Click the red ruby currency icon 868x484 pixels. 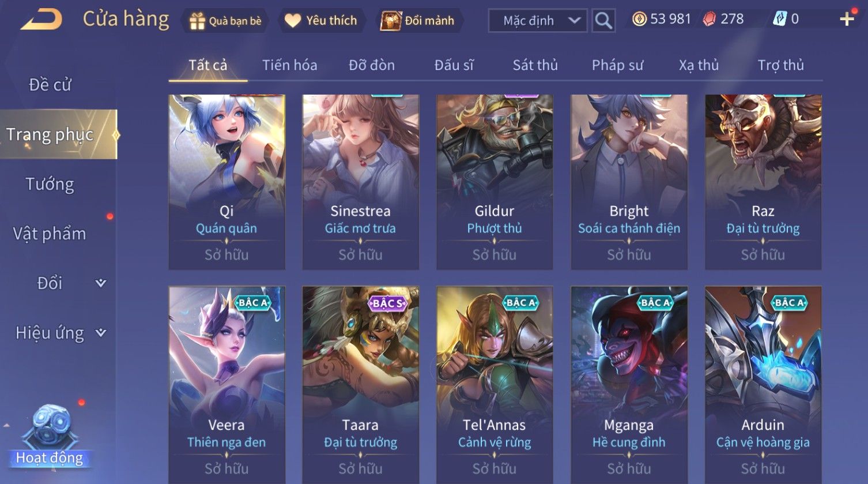tap(710, 20)
